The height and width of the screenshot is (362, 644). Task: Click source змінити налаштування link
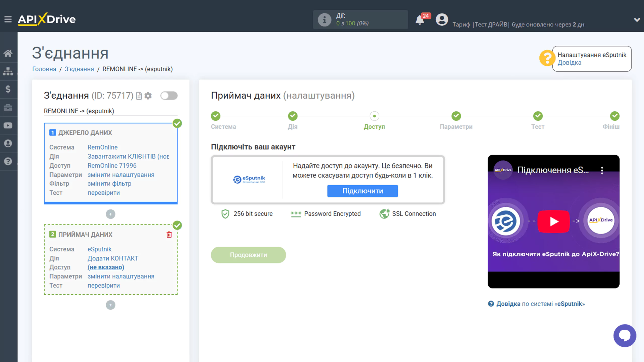121,175
